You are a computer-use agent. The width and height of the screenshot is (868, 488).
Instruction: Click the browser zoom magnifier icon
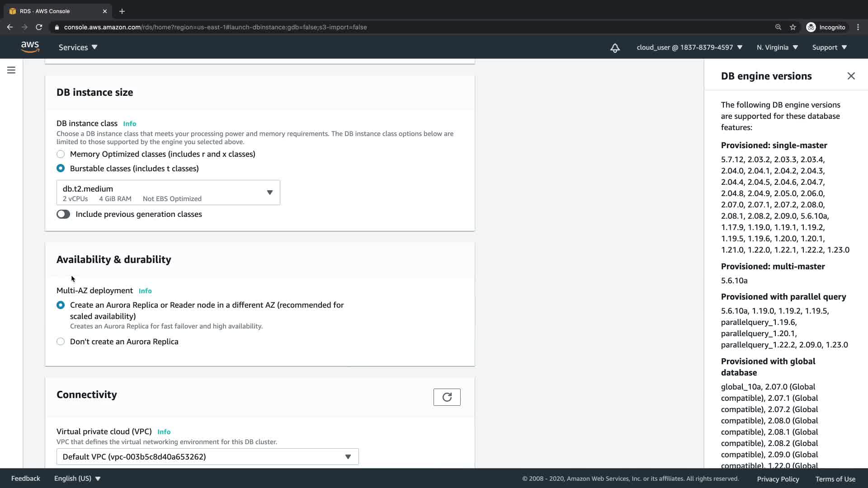point(778,27)
